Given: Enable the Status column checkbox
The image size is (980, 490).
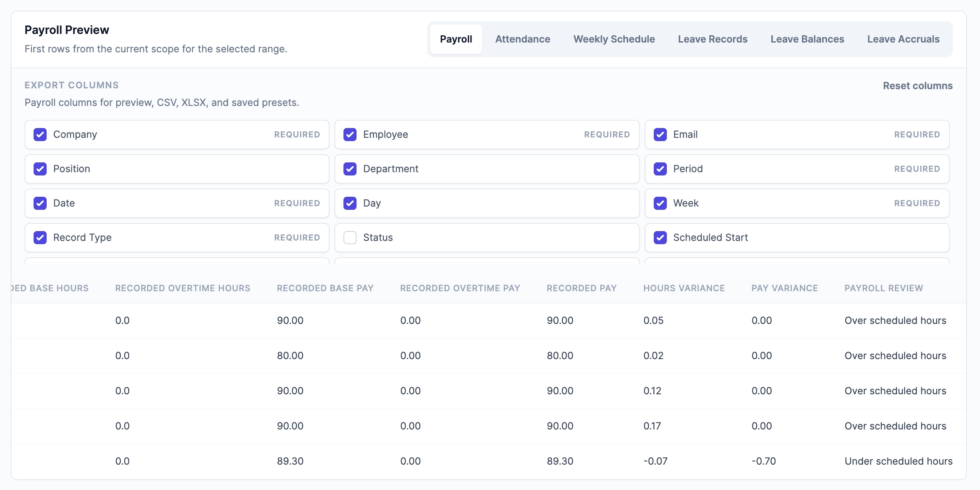Looking at the screenshot, I should coord(350,238).
